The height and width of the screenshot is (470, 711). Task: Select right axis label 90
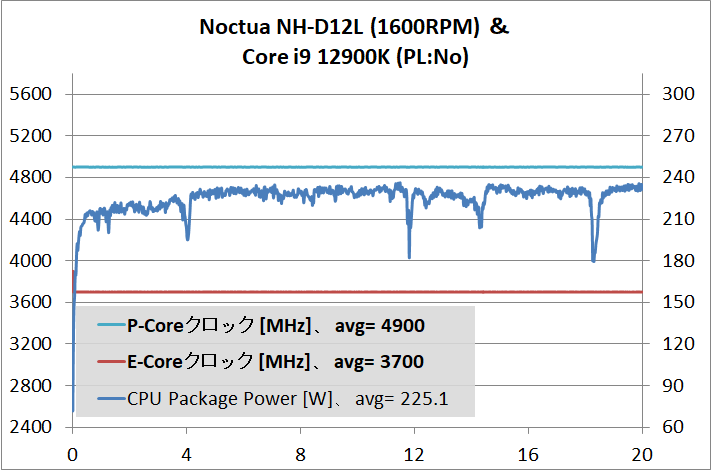tap(673, 386)
